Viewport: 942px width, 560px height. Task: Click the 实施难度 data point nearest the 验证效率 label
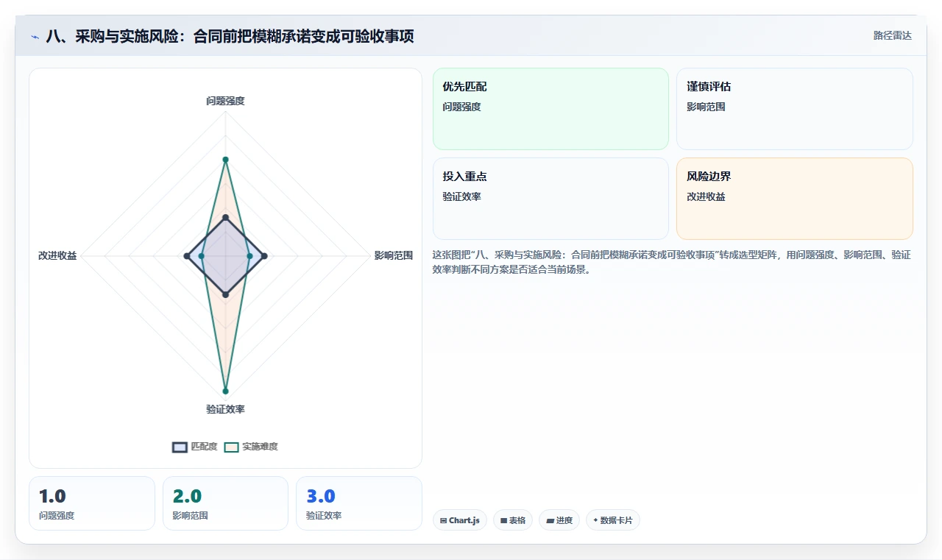click(225, 391)
